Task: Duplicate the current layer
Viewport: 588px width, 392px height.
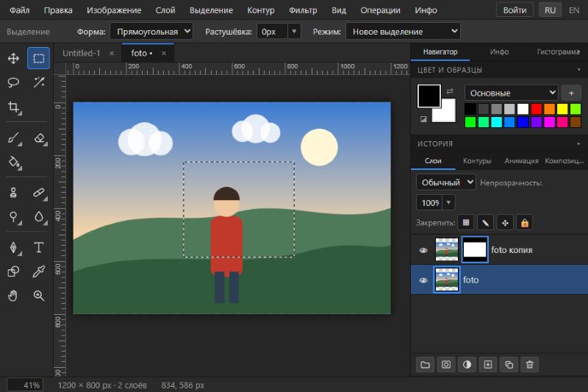Action: 509,365
